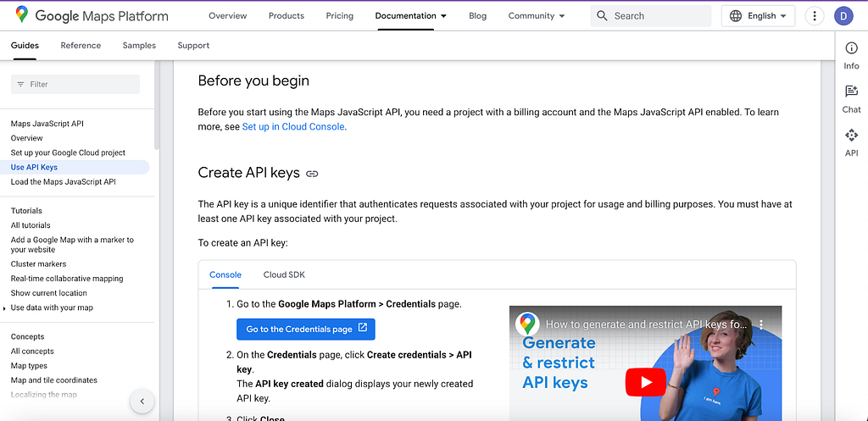
Task: Open Map types link
Action: (29, 366)
